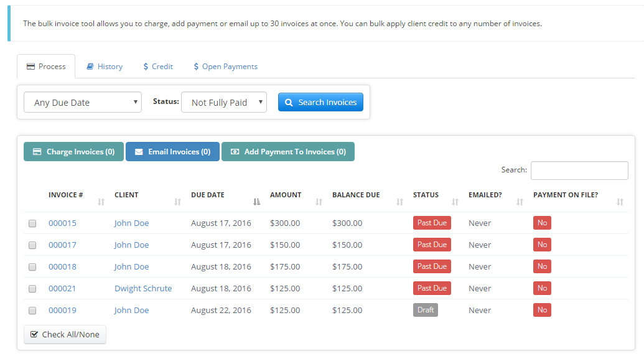Open invoice 000018 link
Viewport: 644px width, 356px height.
click(62, 266)
